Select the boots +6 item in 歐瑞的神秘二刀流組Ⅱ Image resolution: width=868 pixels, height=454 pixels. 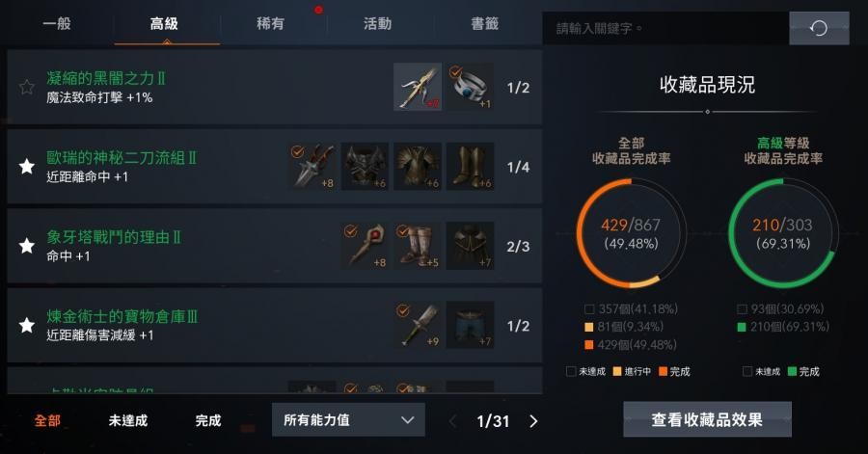pyautogui.click(x=470, y=167)
